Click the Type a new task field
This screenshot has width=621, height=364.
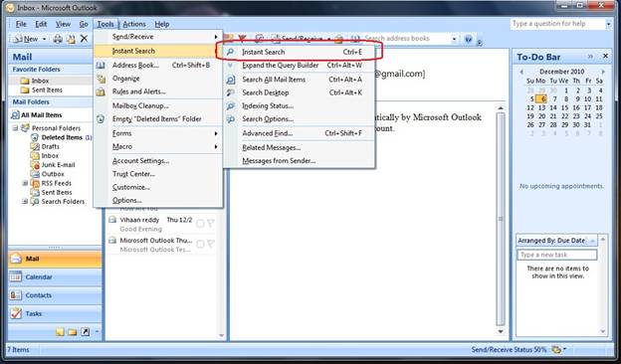tap(557, 255)
